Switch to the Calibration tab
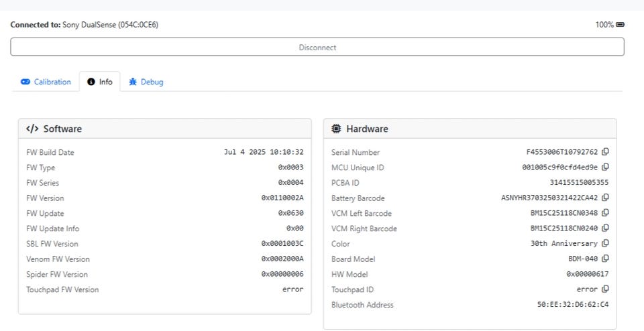Viewport: 644px width, 331px height. [46, 82]
